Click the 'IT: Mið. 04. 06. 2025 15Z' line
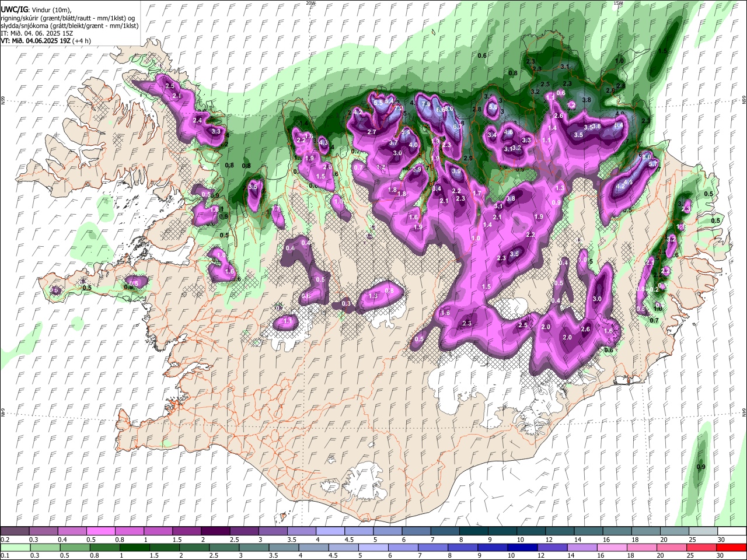The image size is (747, 560). [37, 34]
